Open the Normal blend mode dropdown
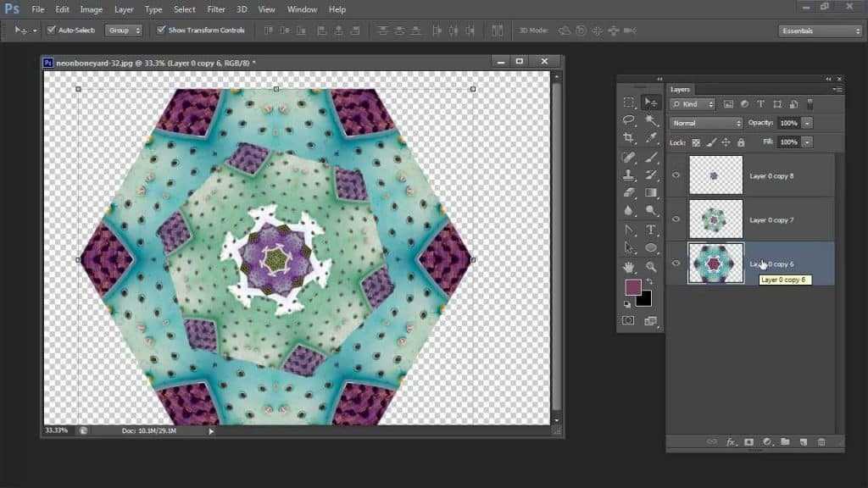The image size is (868, 488). pyautogui.click(x=706, y=123)
